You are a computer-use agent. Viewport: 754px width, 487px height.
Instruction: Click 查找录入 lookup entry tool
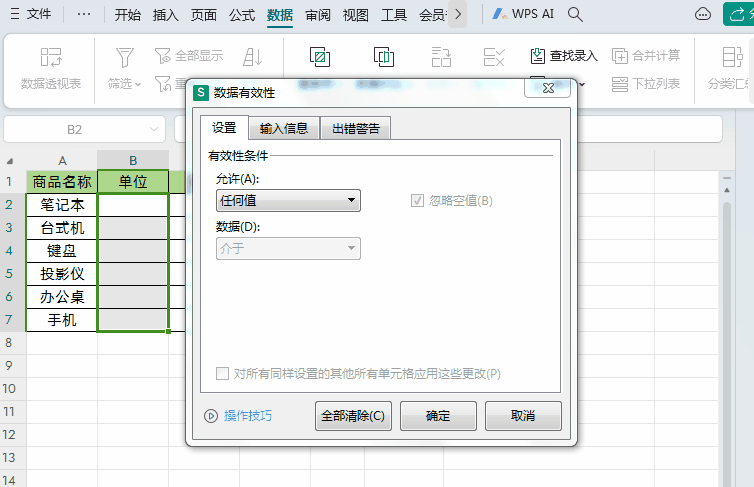click(x=564, y=56)
